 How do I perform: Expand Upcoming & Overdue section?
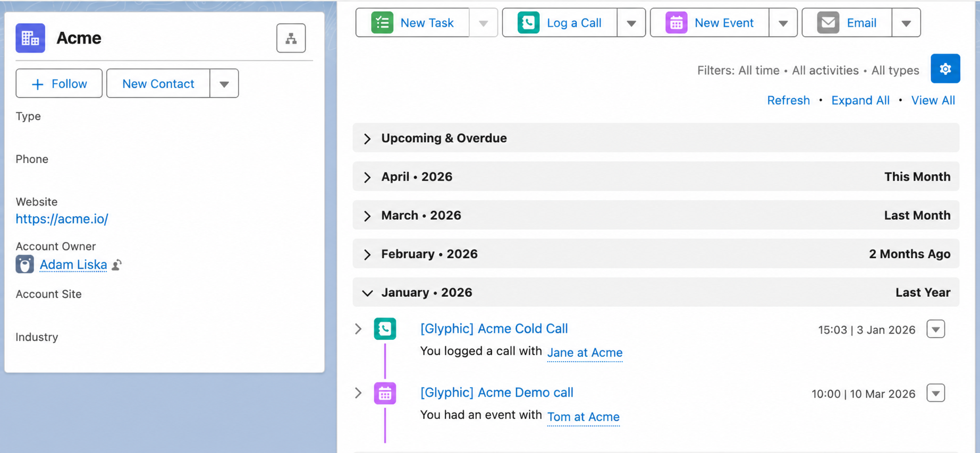[367, 139]
